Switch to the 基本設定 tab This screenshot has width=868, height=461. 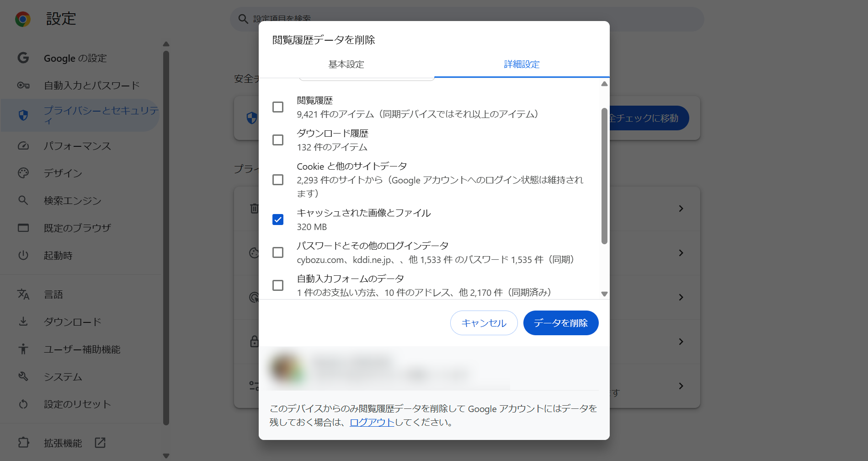[x=346, y=64]
